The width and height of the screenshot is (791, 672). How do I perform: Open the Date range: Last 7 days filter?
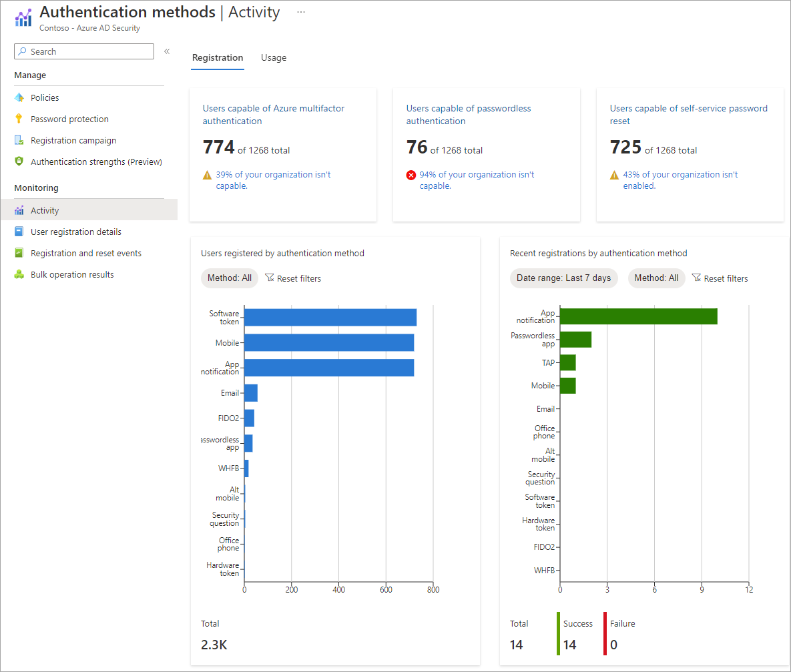[x=563, y=278]
